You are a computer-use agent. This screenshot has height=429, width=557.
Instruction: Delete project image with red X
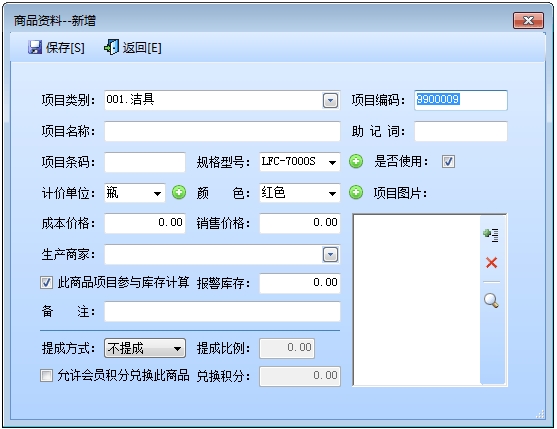pyautogui.click(x=491, y=263)
